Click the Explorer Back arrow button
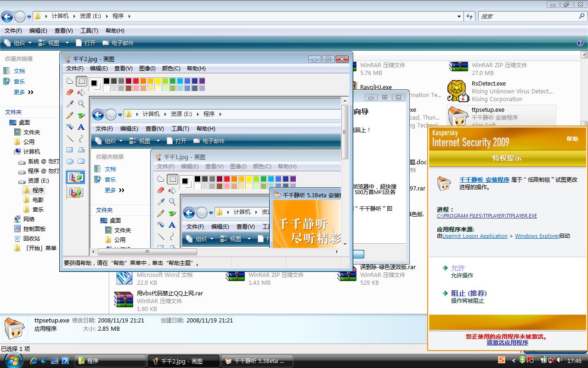The height and width of the screenshot is (368, 588). [x=7, y=17]
